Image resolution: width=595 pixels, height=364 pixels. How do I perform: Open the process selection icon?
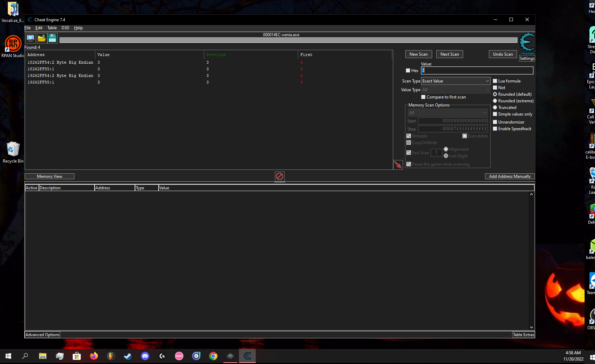[30, 38]
